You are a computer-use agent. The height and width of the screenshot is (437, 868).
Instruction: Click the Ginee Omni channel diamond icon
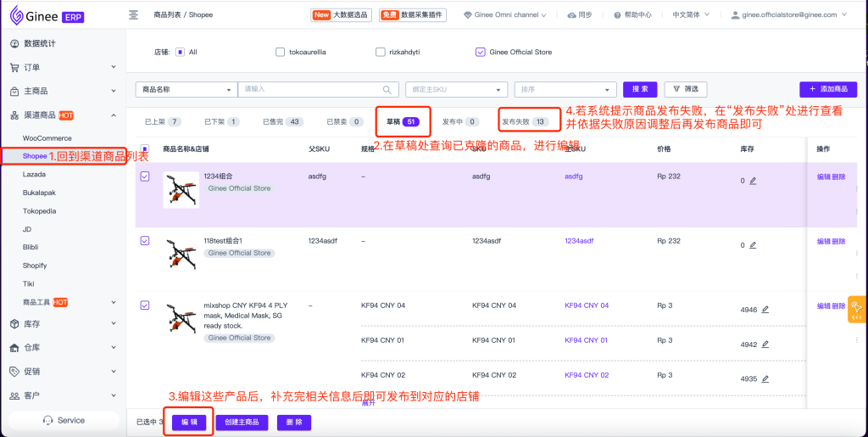(468, 15)
